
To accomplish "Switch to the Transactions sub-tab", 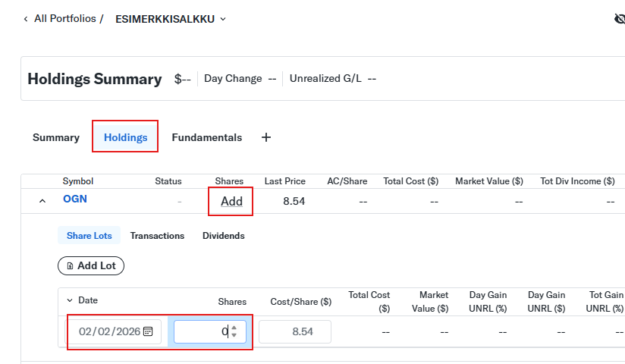I will point(157,236).
